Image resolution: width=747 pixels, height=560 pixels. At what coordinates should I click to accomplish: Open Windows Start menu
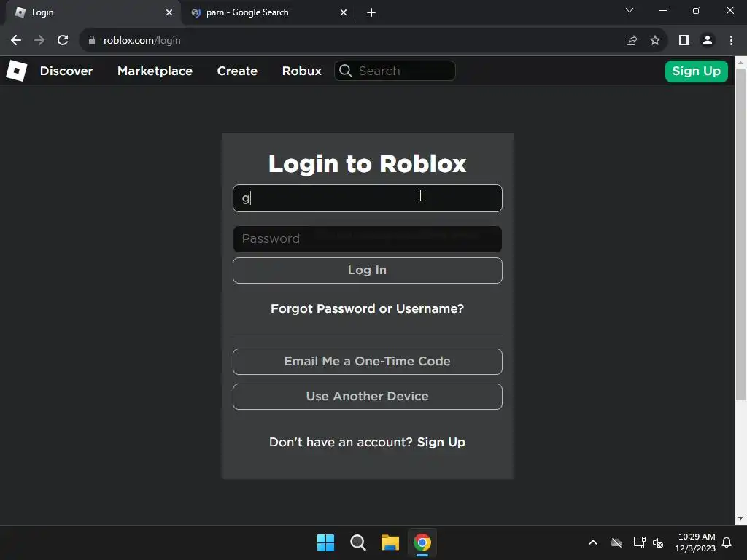coord(326,542)
